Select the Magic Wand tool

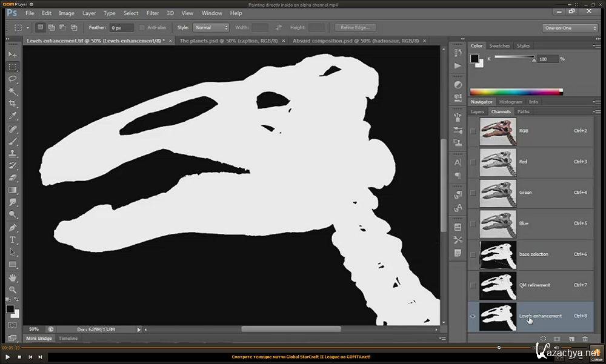point(13,91)
